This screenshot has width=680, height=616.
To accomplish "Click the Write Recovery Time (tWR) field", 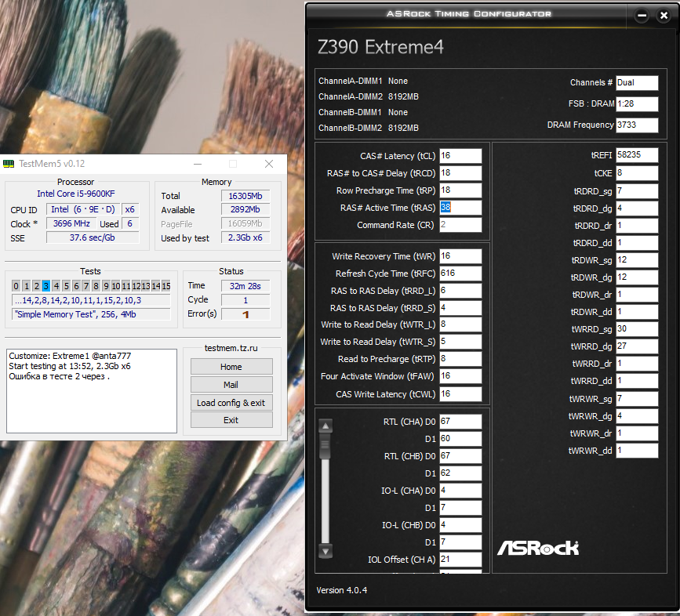I will coord(460,256).
